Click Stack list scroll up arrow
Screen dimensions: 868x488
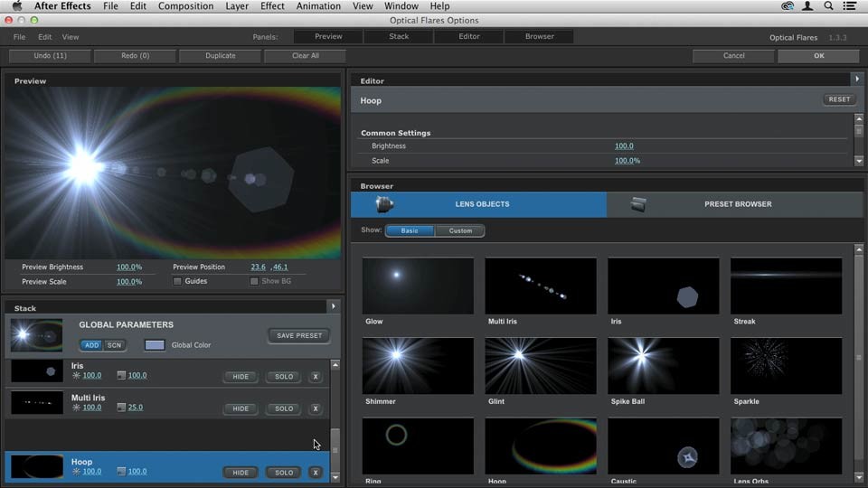pos(335,365)
